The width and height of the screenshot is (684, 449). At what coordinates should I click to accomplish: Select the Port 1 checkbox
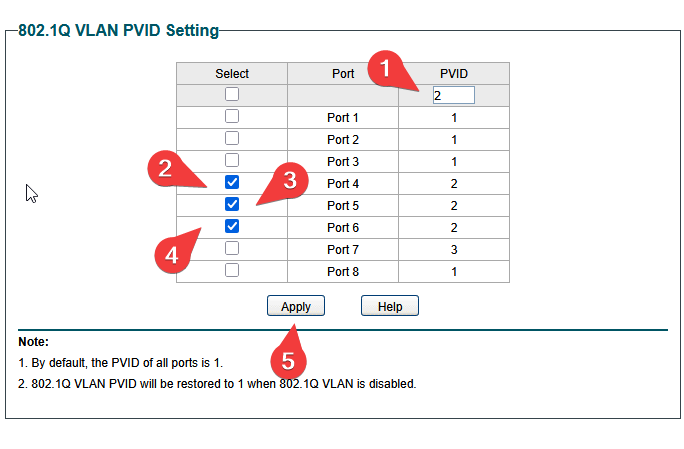point(232,116)
